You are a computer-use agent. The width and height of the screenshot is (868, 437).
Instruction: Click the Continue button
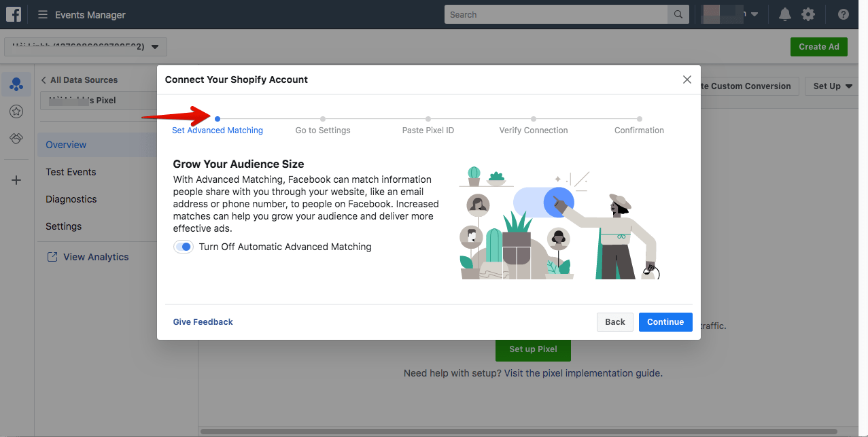[x=665, y=322]
